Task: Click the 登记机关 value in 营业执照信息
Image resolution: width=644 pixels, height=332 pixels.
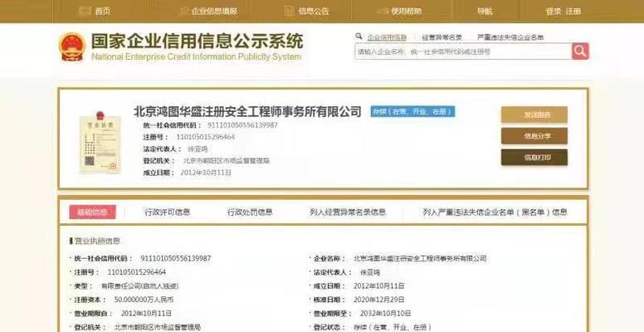Action: 158,327
